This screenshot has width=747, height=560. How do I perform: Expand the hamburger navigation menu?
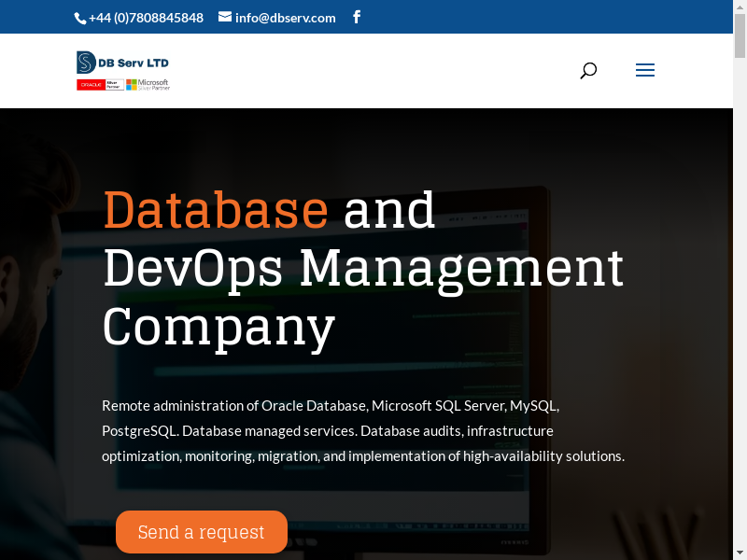click(645, 71)
